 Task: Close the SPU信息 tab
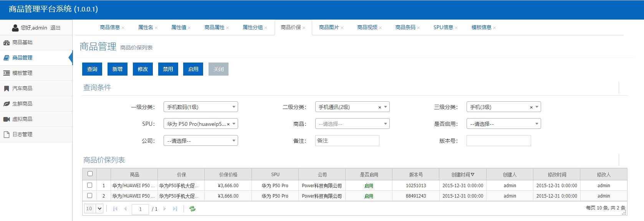(456, 28)
